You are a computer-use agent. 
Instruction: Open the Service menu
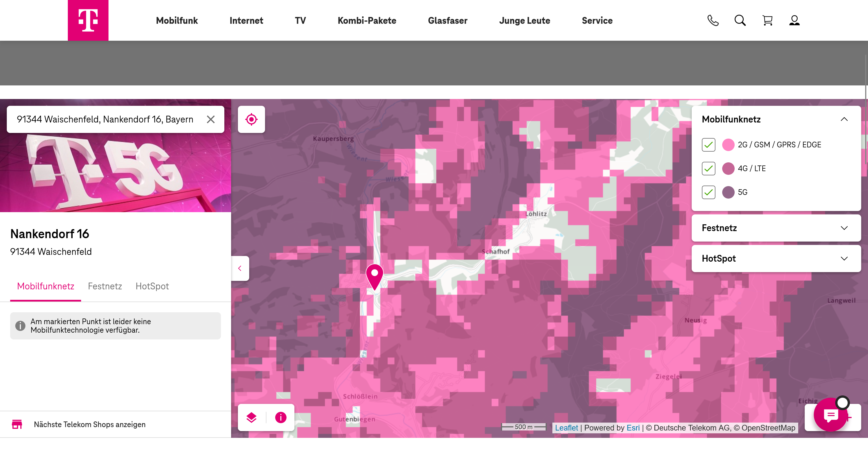click(597, 21)
